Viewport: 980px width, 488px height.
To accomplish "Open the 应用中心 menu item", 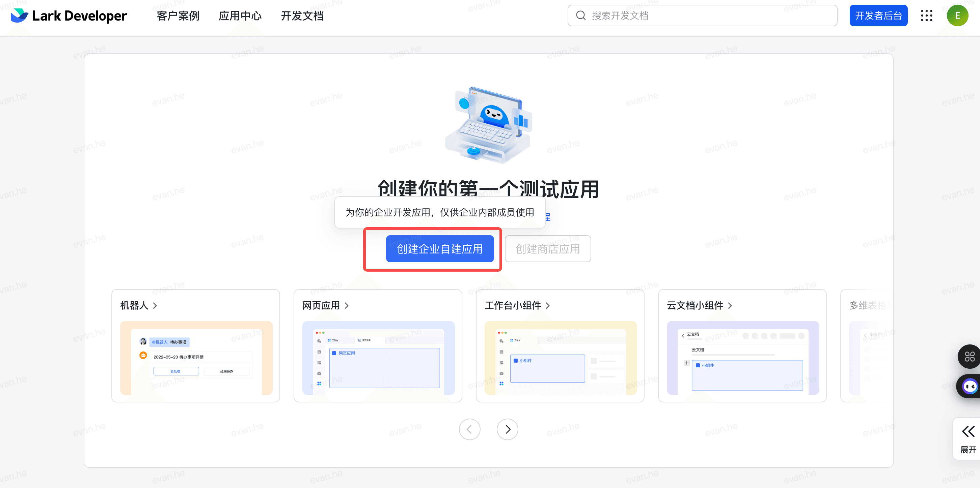I will pos(240,16).
